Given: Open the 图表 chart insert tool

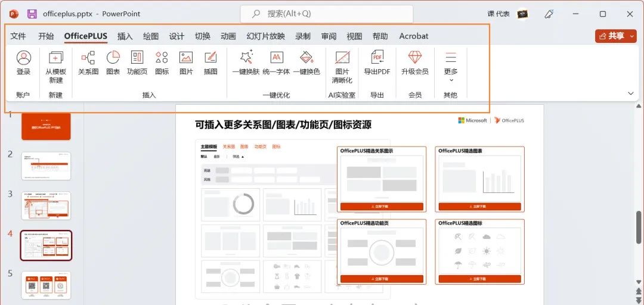Looking at the screenshot, I should (x=113, y=63).
